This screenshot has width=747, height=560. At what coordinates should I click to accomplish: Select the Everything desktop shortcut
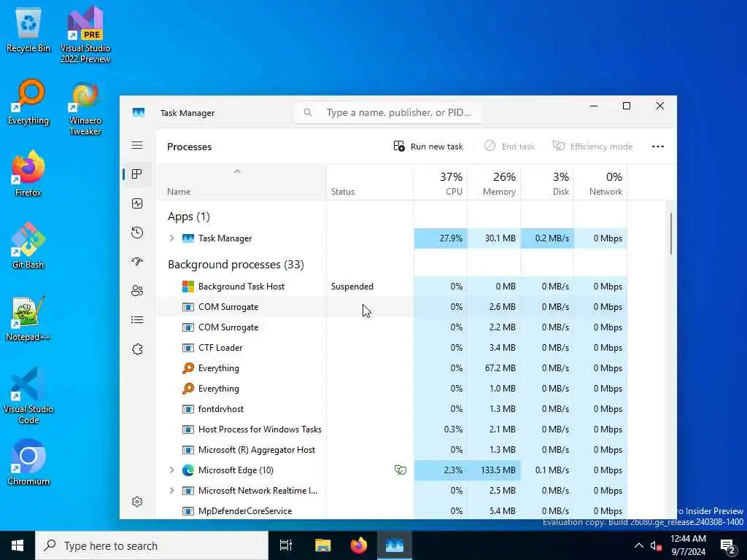(x=28, y=102)
